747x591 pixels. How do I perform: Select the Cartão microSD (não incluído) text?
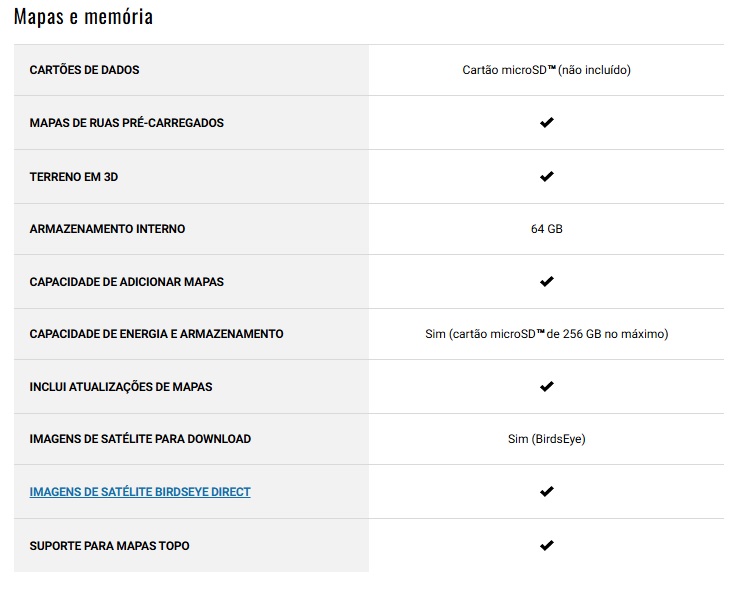click(546, 70)
